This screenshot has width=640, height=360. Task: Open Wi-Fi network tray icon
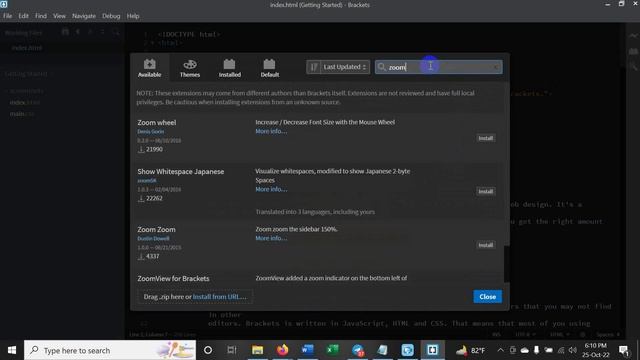coord(561,350)
